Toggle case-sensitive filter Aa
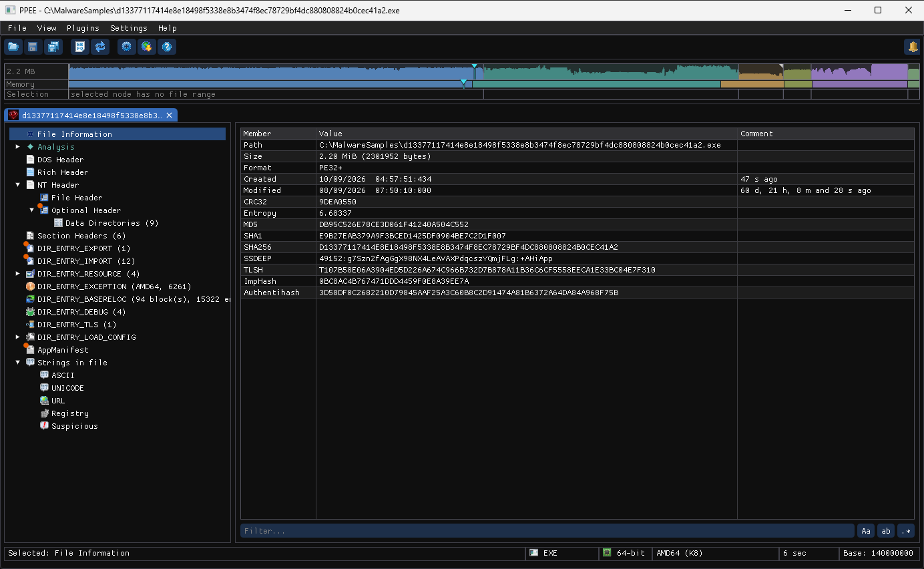Screen dimensions: 924x569 tap(866, 531)
